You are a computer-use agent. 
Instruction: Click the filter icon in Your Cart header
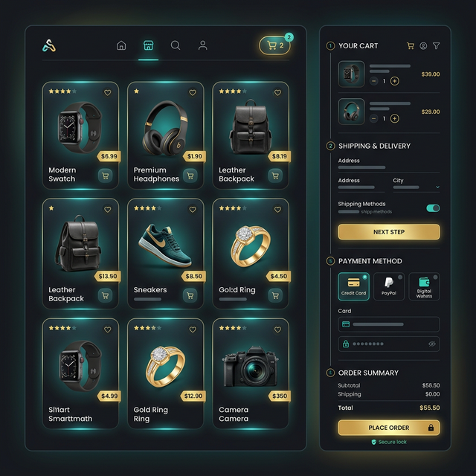tap(436, 46)
